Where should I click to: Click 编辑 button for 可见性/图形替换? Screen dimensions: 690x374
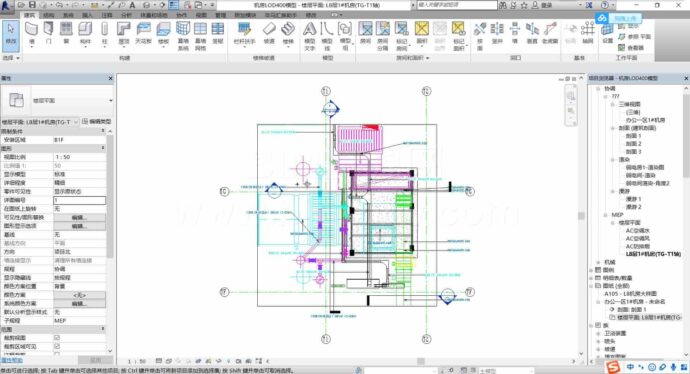click(79, 217)
